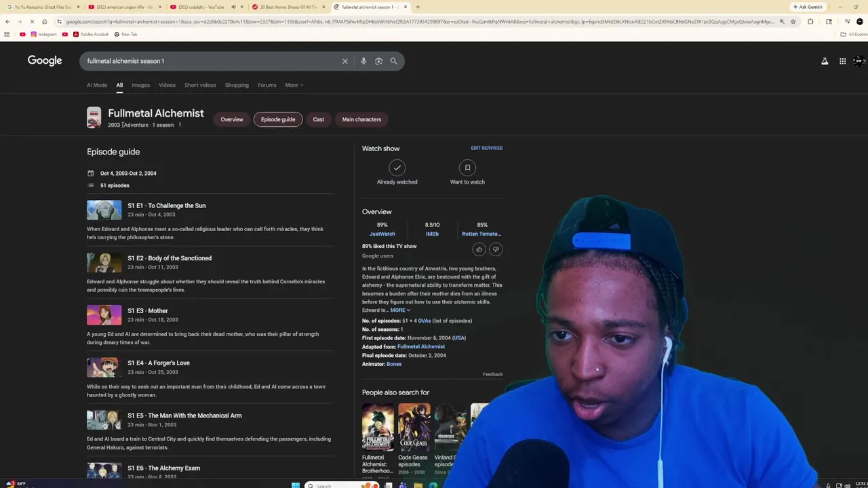Open Adobe Acrobat bookmark
This screenshot has width=868, height=488.
(x=91, y=34)
